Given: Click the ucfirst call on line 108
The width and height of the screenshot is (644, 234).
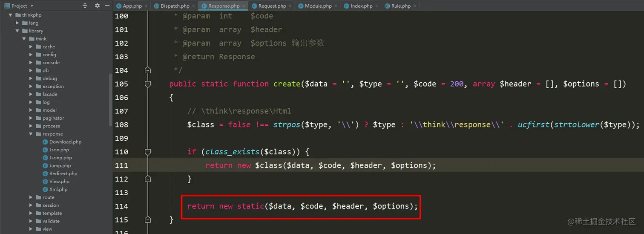Looking at the screenshot, I should pos(534,124).
